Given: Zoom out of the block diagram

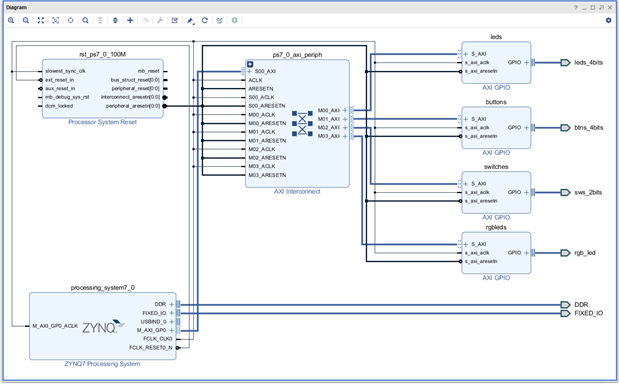Looking at the screenshot, I should [26, 21].
